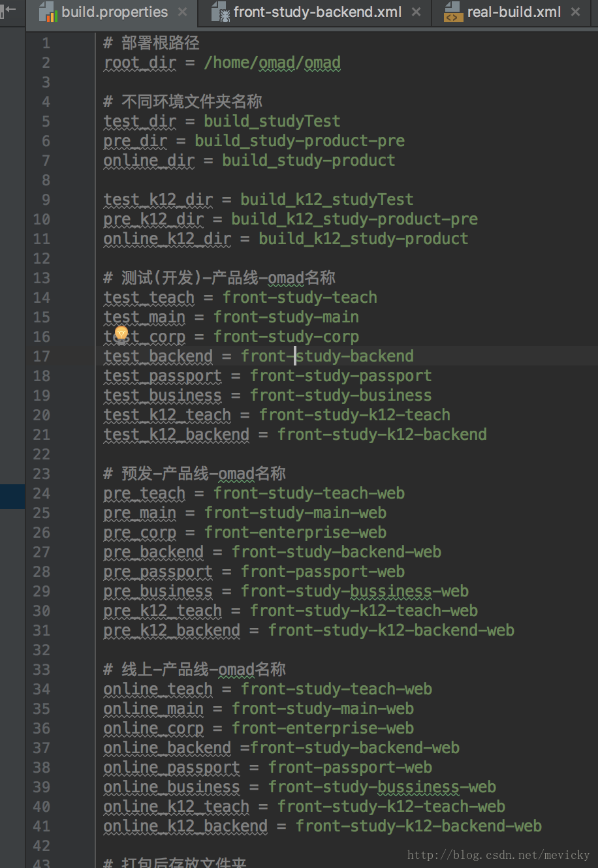This screenshot has width=598, height=868.
Task: Click the front-study-corp value
Action: pyautogui.click(x=286, y=337)
